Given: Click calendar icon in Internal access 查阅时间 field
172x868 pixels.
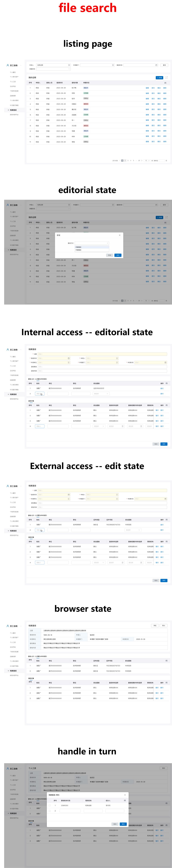Looking at the screenshot, I should point(69,358).
